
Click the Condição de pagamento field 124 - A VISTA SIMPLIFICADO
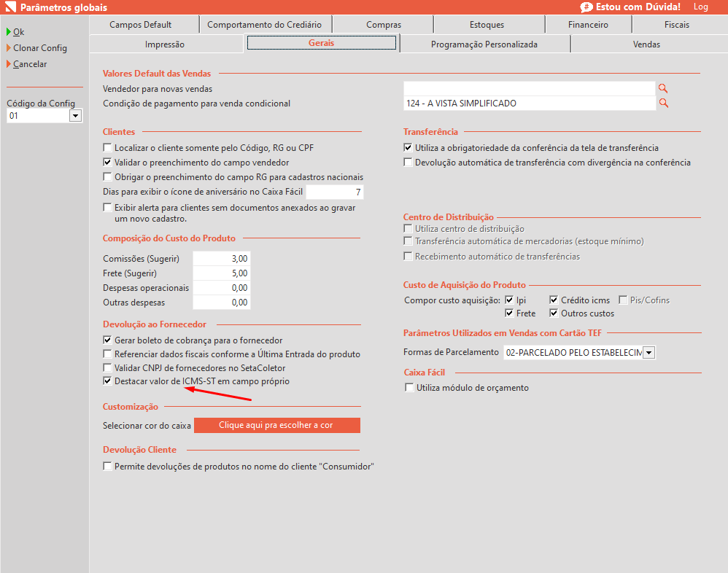coord(530,103)
